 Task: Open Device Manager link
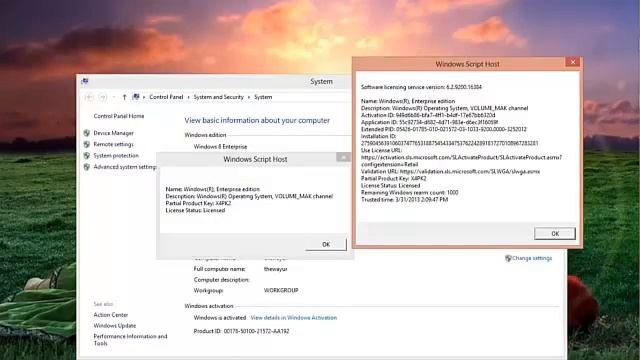113,133
